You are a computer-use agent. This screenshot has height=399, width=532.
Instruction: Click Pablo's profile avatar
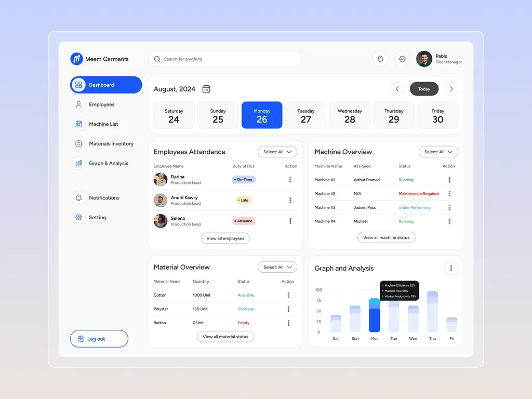coord(424,59)
